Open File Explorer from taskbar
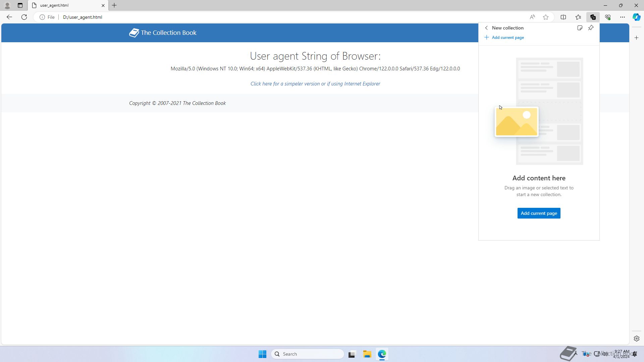This screenshot has width=644, height=362. 367,354
